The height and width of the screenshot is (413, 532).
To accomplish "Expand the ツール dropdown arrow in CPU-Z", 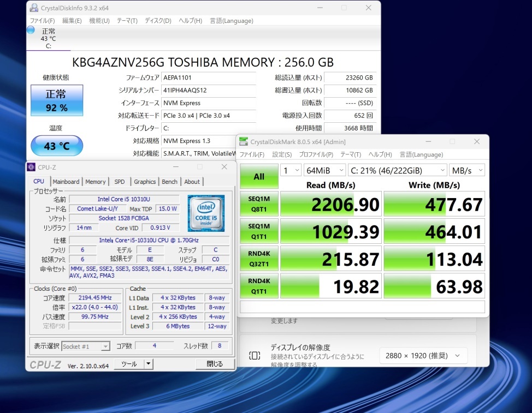I will [148, 364].
